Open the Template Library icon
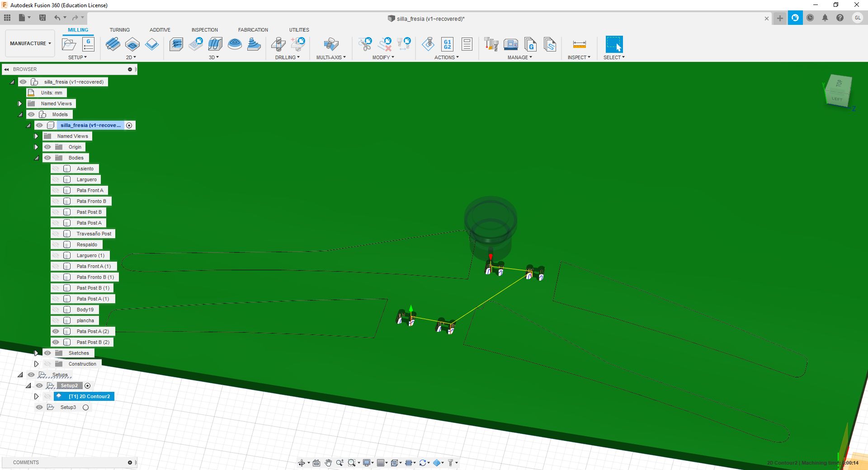This screenshot has width=868, height=470. pyautogui.click(x=550, y=44)
